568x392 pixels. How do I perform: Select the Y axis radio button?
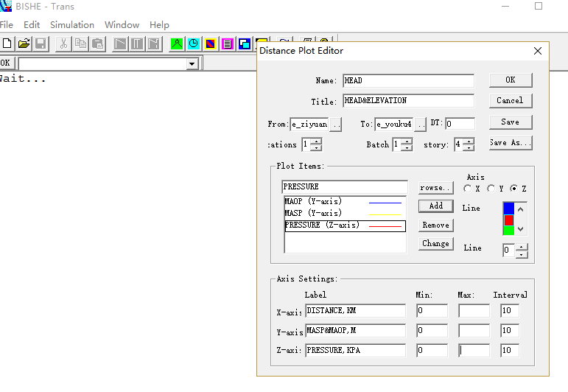click(491, 189)
